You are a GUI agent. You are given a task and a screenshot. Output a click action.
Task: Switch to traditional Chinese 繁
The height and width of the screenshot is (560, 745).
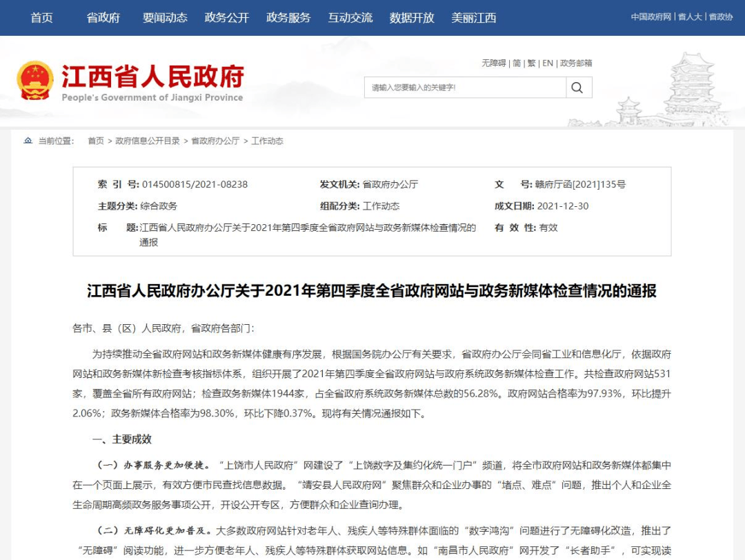coord(531,63)
